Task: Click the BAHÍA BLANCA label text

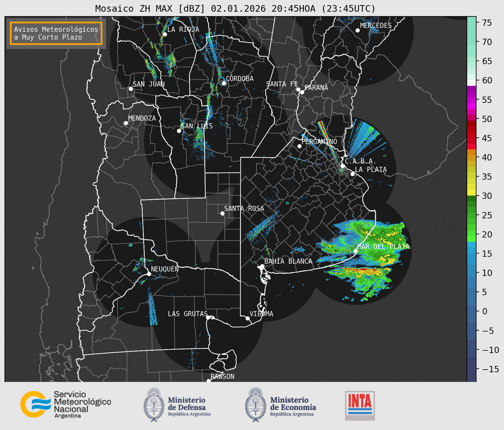Action: pyautogui.click(x=288, y=261)
